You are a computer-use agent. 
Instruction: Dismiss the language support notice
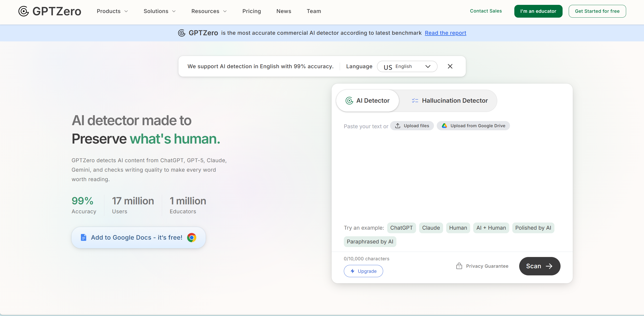pos(450,66)
